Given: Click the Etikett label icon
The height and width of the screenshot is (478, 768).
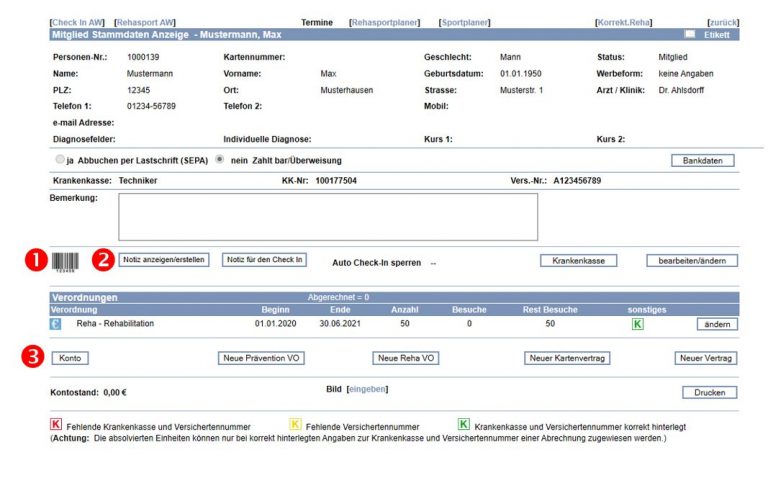Looking at the screenshot, I should 690,34.
